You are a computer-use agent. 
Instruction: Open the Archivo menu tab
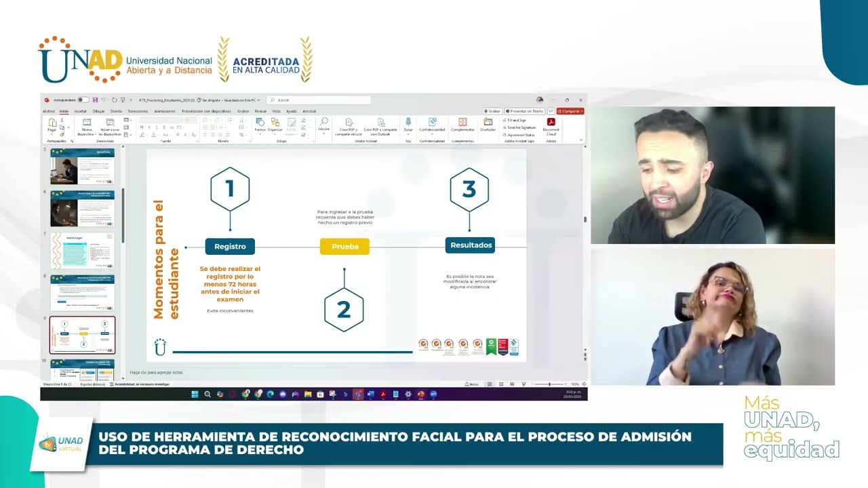coord(48,111)
